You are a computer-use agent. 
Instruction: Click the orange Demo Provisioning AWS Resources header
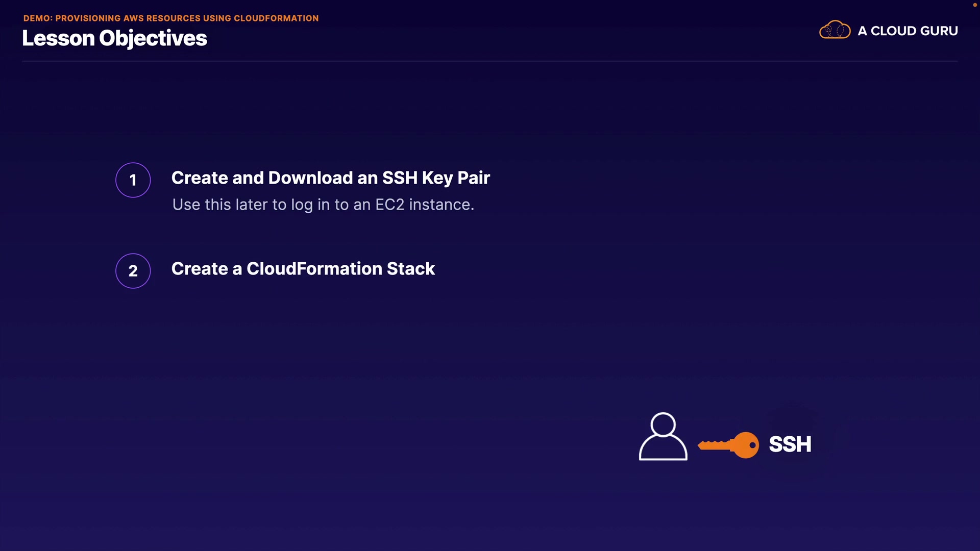pos(170,18)
